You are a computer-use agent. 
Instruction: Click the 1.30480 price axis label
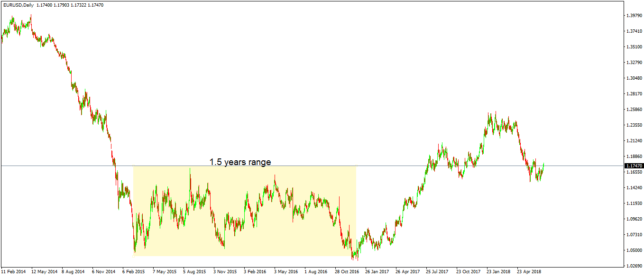coord(634,78)
